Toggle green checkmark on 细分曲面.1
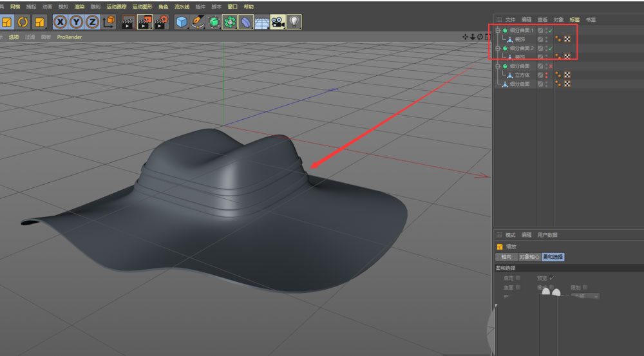The image size is (644, 356). [x=551, y=30]
